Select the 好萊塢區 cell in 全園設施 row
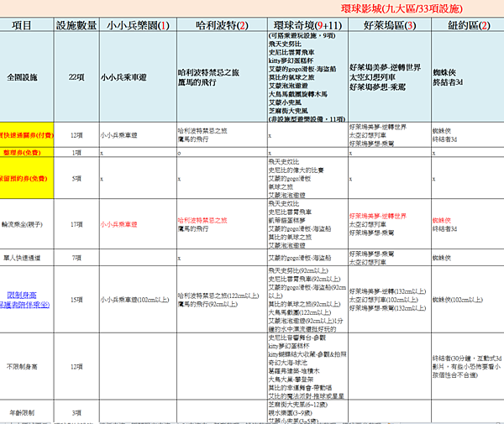The image size is (504, 424). pyautogui.click(x=390, y=77)
